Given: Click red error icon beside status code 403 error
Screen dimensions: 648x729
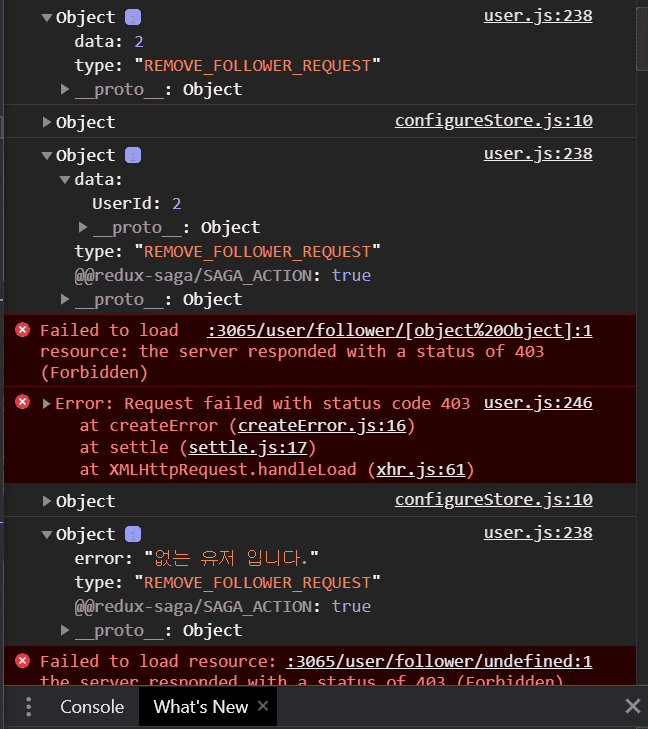Looking at the screenshot, I should tap(21, 402).
